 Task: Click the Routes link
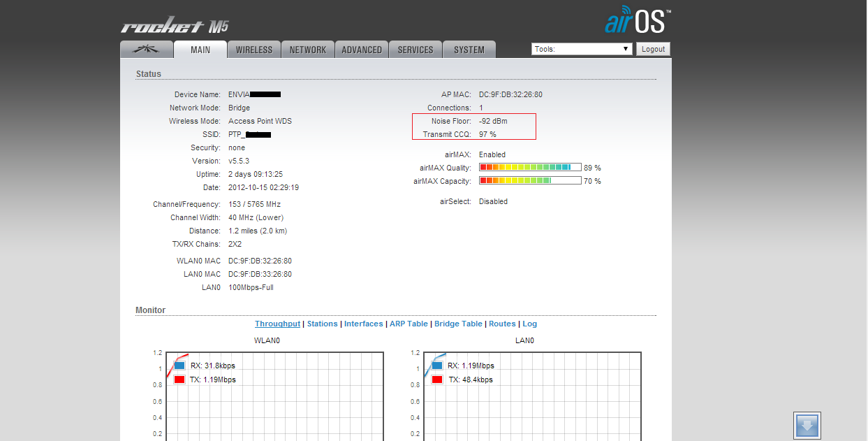[502, 324]
